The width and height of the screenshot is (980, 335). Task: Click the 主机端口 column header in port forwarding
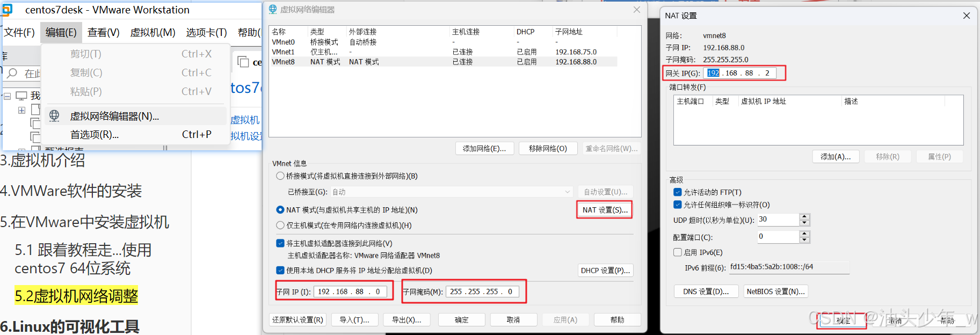coord(693,101)
